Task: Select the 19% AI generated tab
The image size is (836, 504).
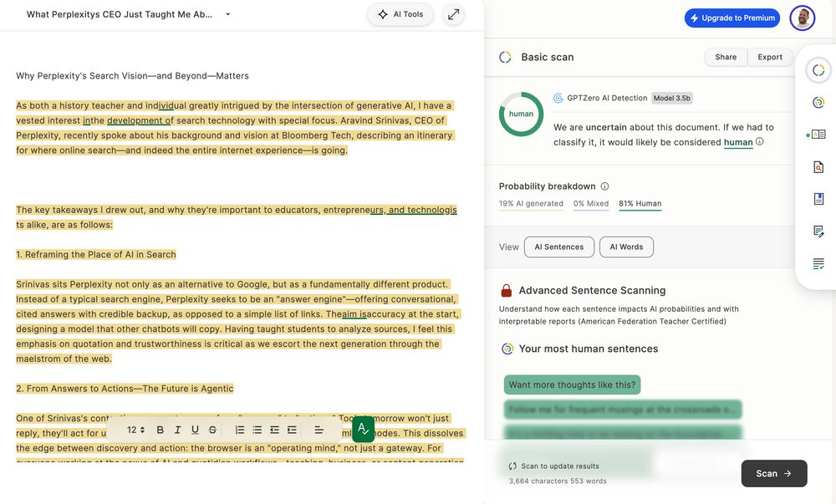Action: pyautogui.click(x=531, y=203)
